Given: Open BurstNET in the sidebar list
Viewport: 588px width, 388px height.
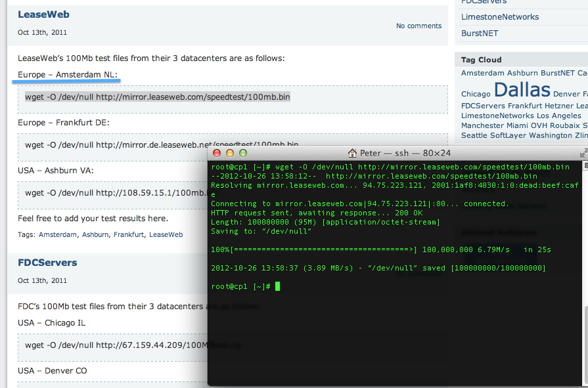Looking at the screenshot, I should tap(480, 33).
